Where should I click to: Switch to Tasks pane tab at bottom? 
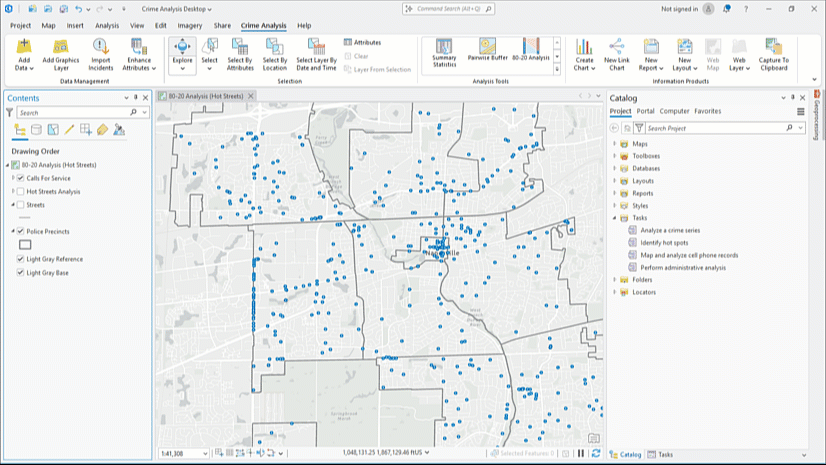click(x=660, y=454)
